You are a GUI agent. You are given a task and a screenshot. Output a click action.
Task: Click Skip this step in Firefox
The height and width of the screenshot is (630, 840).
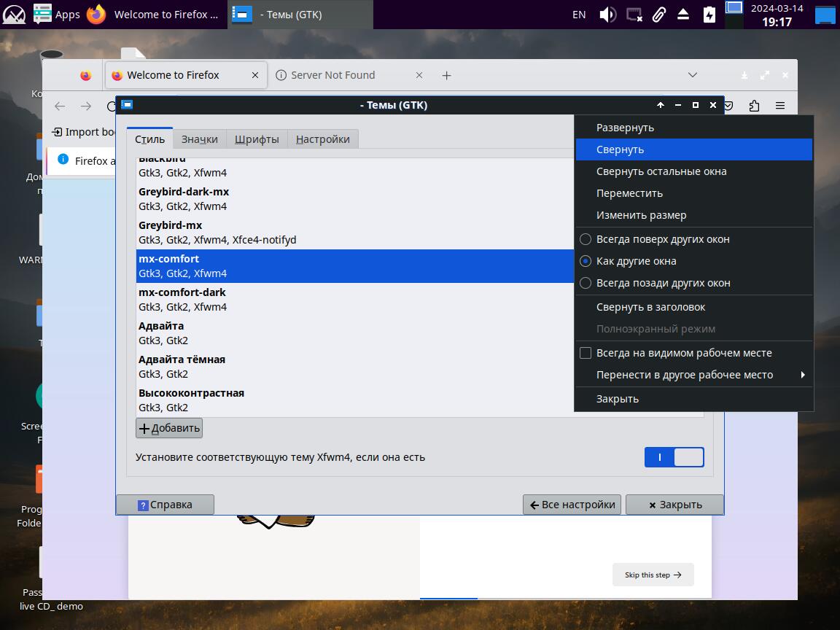coord(653,575)
